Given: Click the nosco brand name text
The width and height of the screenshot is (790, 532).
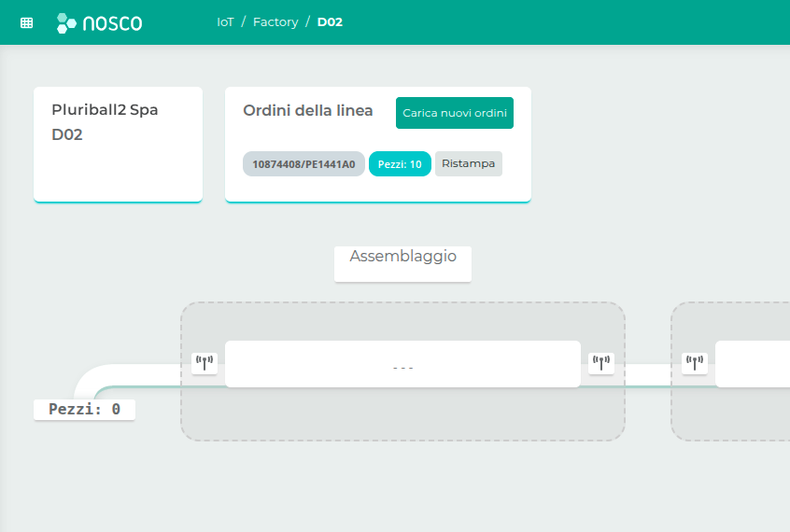Looking at the screenshot, I should click(x=112, y=22).
